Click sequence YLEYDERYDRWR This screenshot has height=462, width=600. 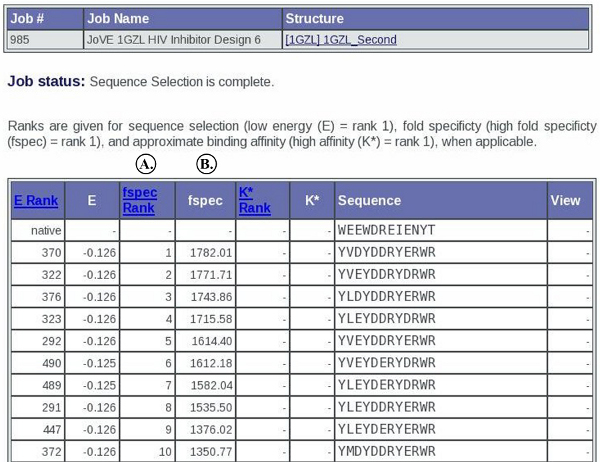(386, 385)
